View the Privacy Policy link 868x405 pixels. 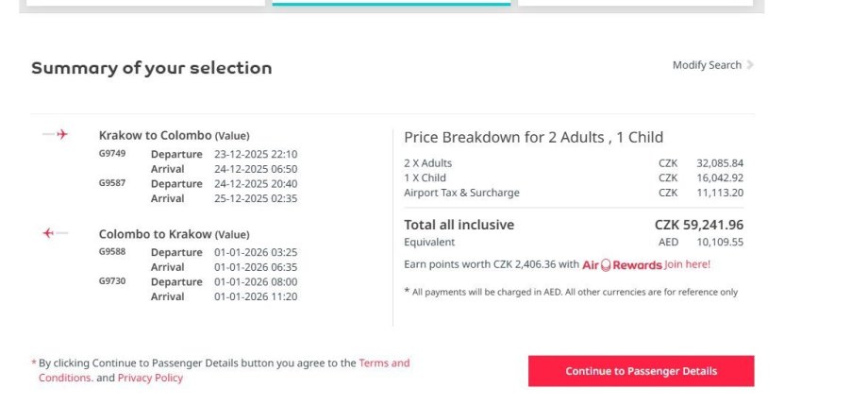[x=150, y=378]
